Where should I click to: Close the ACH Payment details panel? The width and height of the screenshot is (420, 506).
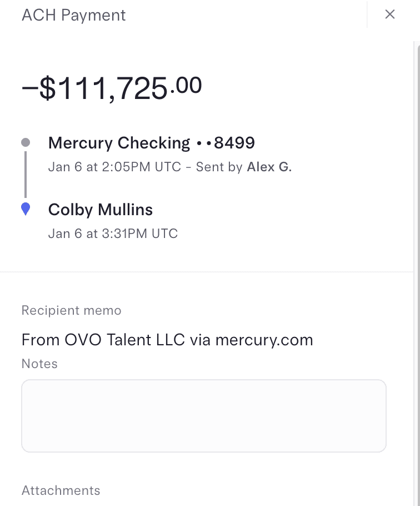coord(390,14)
